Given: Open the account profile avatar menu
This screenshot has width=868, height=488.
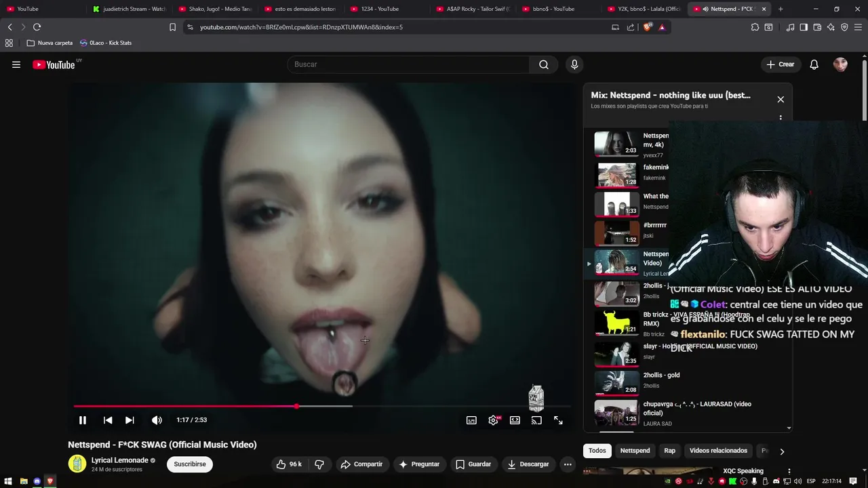Looking at the screenshot, I should (x=840, y=64).
